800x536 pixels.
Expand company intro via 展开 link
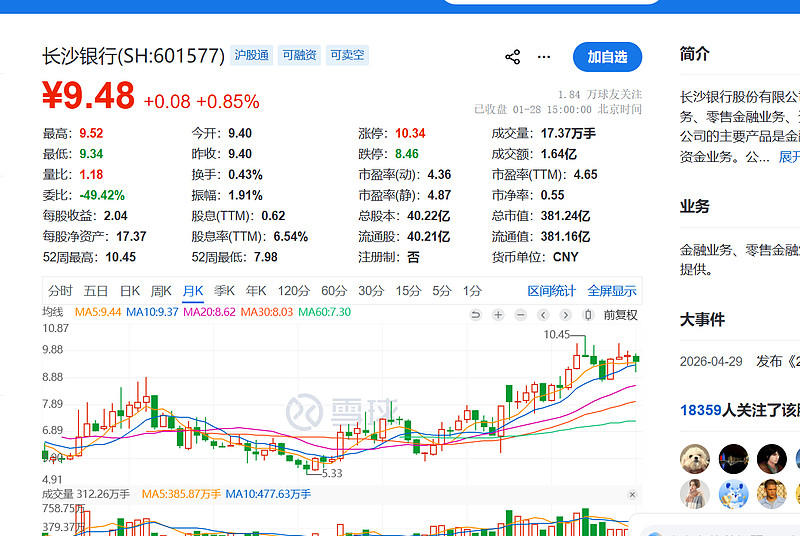tap(789, 157)
